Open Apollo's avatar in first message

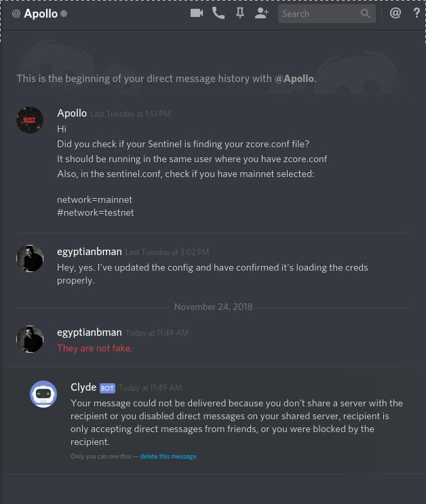tap(30, 120)
